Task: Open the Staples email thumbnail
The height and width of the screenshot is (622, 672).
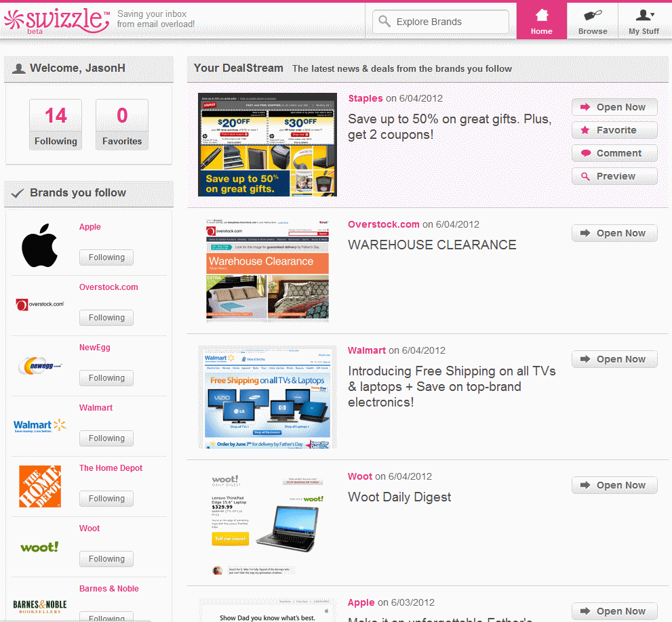Action: (267, 145)
